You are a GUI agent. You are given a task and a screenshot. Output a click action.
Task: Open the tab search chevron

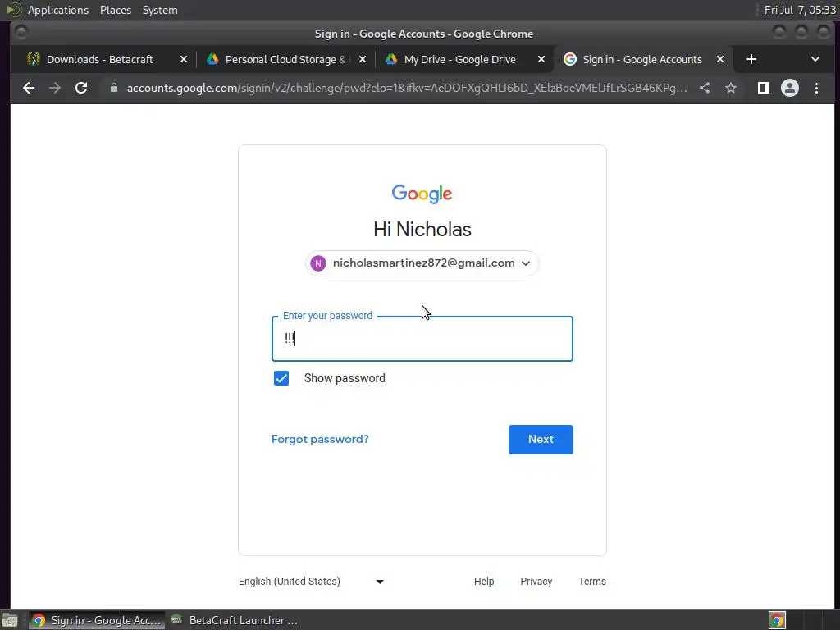click(815, 59)
